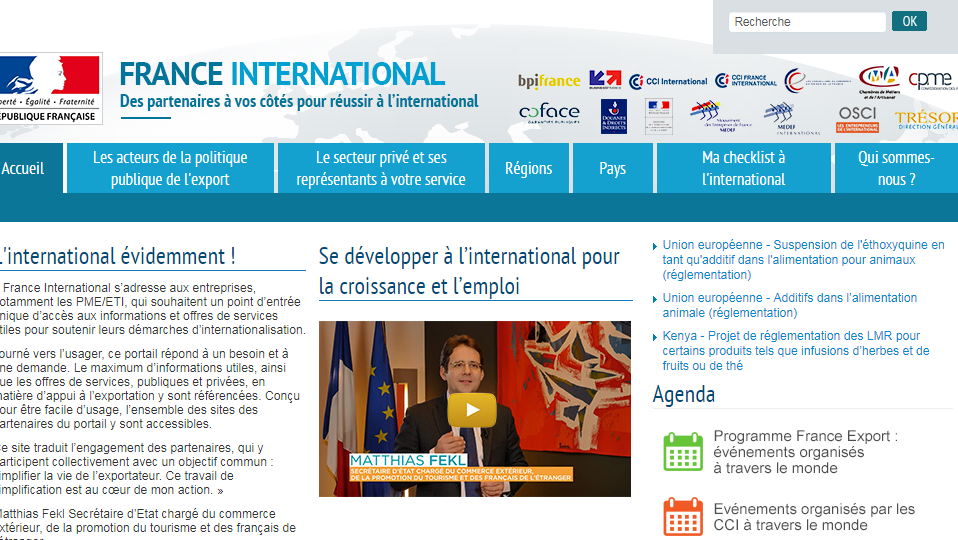Click the Agenda section heading
Viewport: 958px width, 540px height.
pos(684,395)
